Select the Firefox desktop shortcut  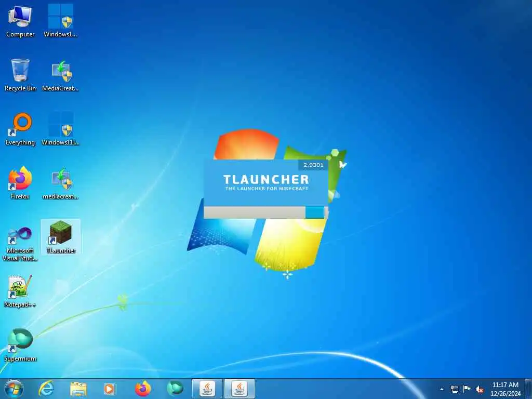pos(20,183)
